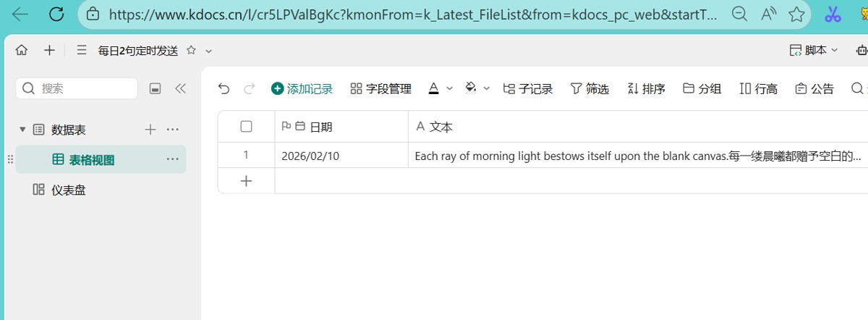The image size is (868, 320).
Task: Open the text color dropdown arrow
Action: coord(449,88)
